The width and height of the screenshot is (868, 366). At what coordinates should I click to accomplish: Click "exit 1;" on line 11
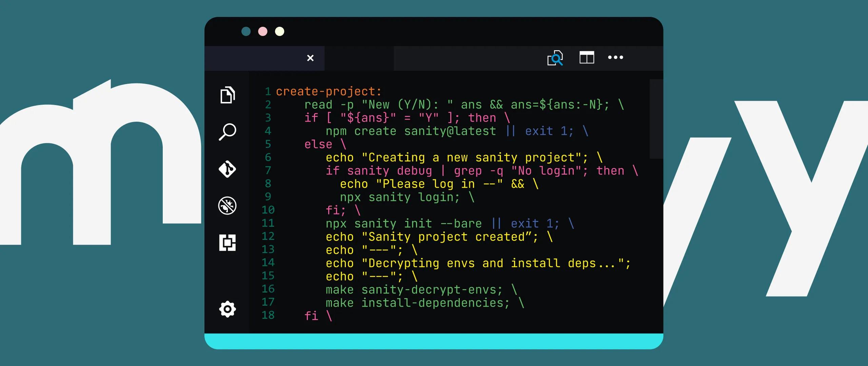click(x=535, y=224)
